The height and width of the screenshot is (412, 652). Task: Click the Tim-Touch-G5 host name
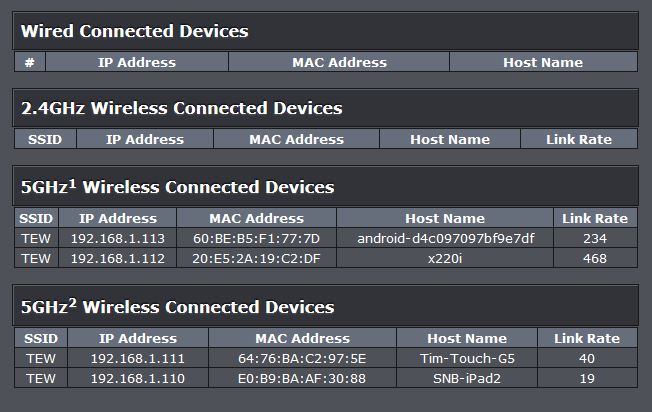(x=467, y=358)
